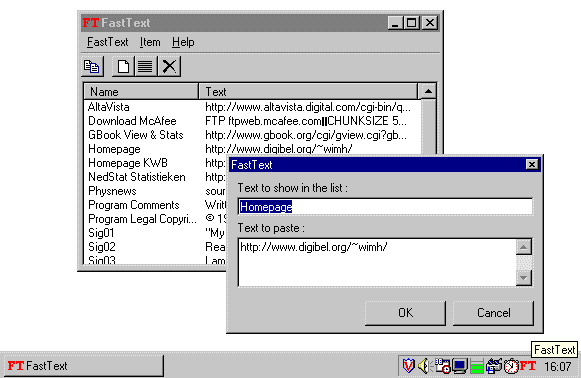Image resolution: width=581 pixels, height=378 pixels.
Task: Click the 'Text to show in the list' field
Action: tap(385, 207)
